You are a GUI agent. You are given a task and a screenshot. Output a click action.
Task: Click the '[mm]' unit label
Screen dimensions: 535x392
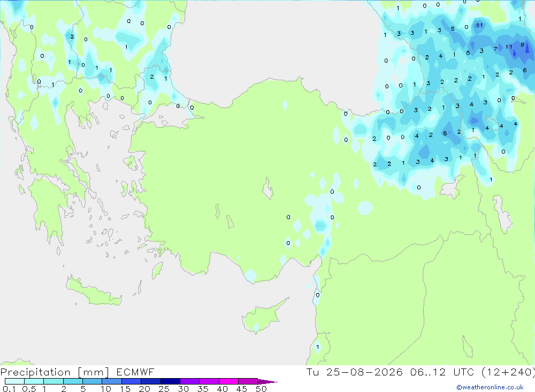click(94, 372)
